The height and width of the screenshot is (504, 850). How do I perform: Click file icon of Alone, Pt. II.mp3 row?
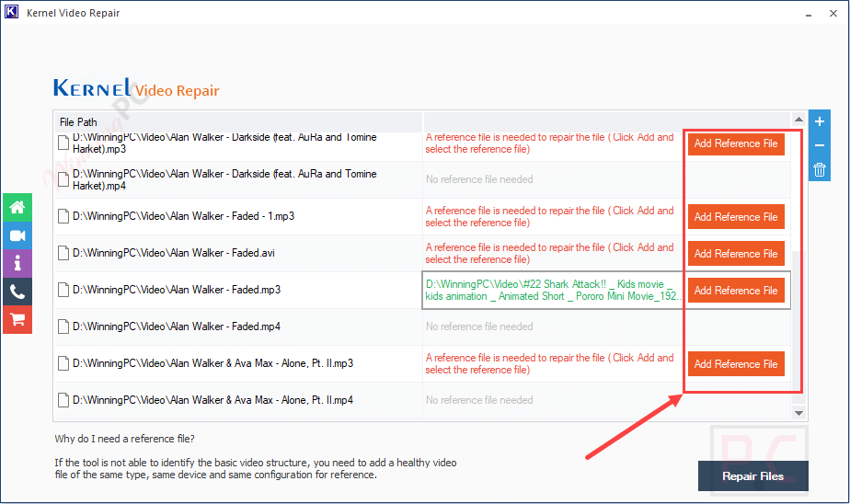tap(63, 363)
